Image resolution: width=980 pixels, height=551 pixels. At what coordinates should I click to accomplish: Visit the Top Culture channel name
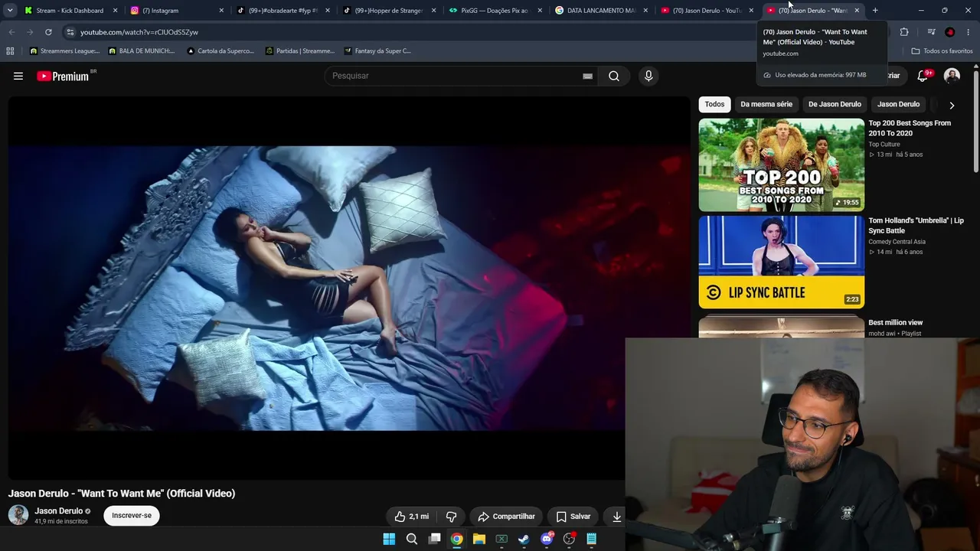[884, 145]
